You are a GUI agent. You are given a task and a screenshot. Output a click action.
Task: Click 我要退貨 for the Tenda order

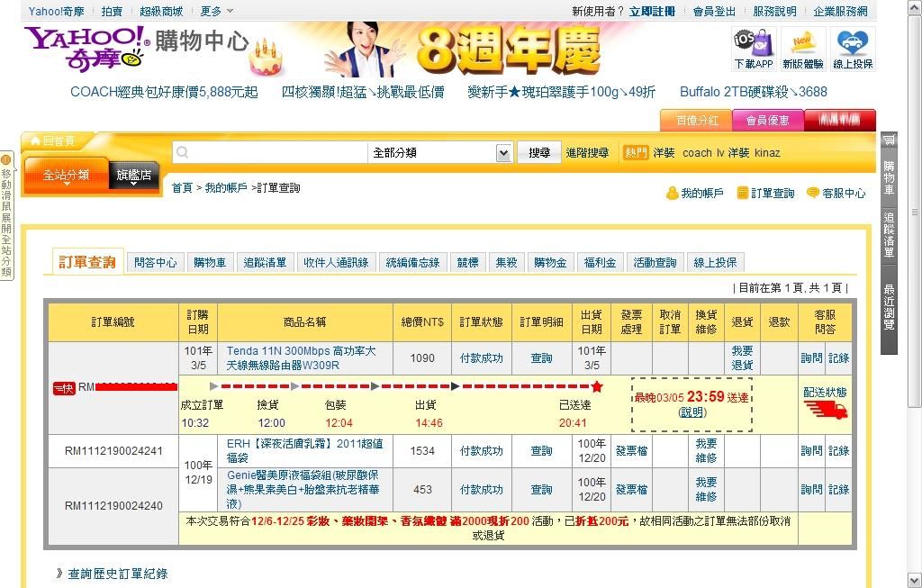pos(742,358)
